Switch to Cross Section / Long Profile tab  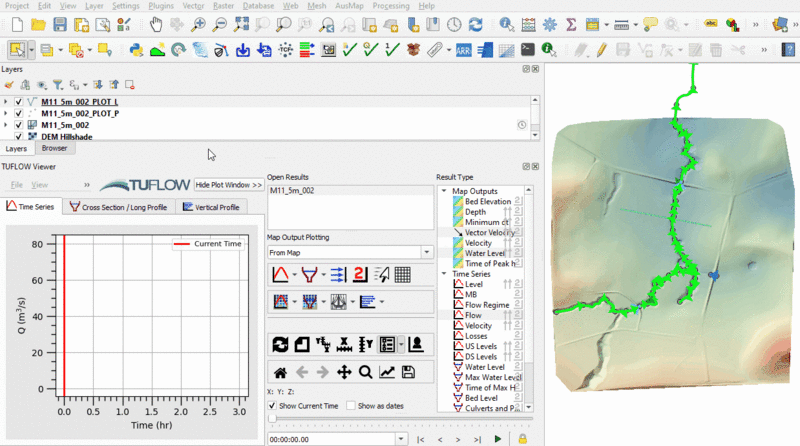tap(119, 207)
